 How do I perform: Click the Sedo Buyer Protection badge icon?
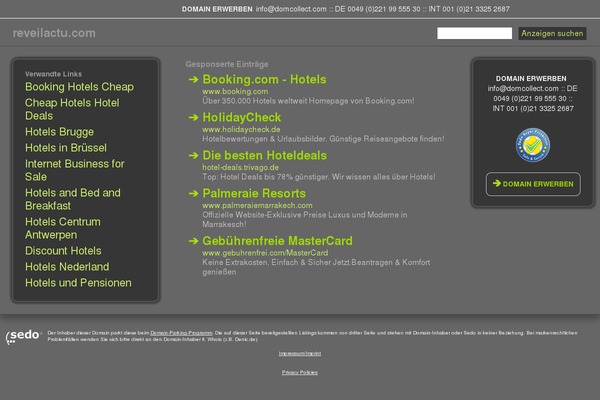533,145
